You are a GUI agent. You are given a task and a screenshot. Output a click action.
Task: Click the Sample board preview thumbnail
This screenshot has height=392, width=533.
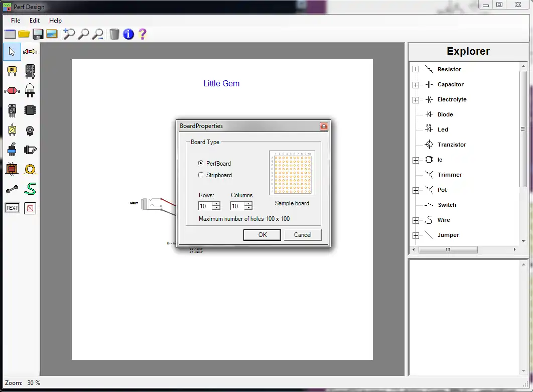[x=292, y=173]
